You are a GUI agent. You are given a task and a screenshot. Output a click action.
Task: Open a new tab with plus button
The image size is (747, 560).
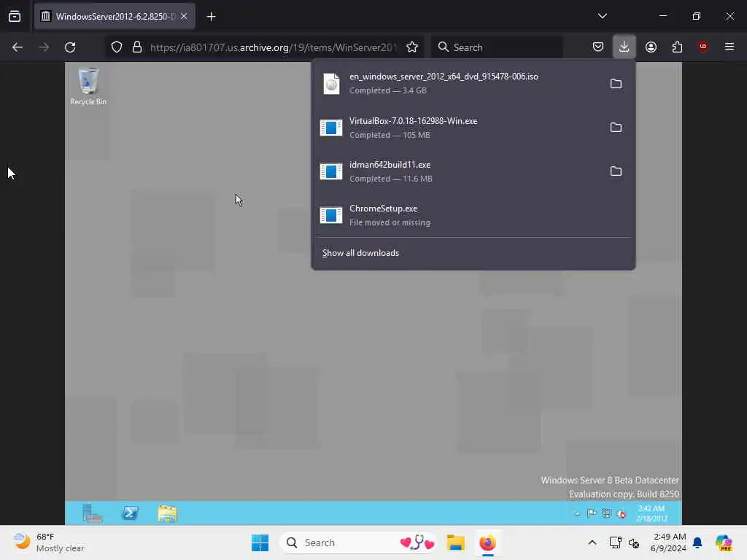coord(211,17)
